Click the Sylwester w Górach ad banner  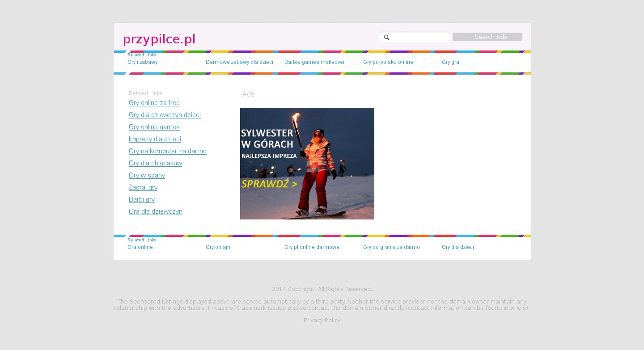pyautogui.click(x=307, y=164)
